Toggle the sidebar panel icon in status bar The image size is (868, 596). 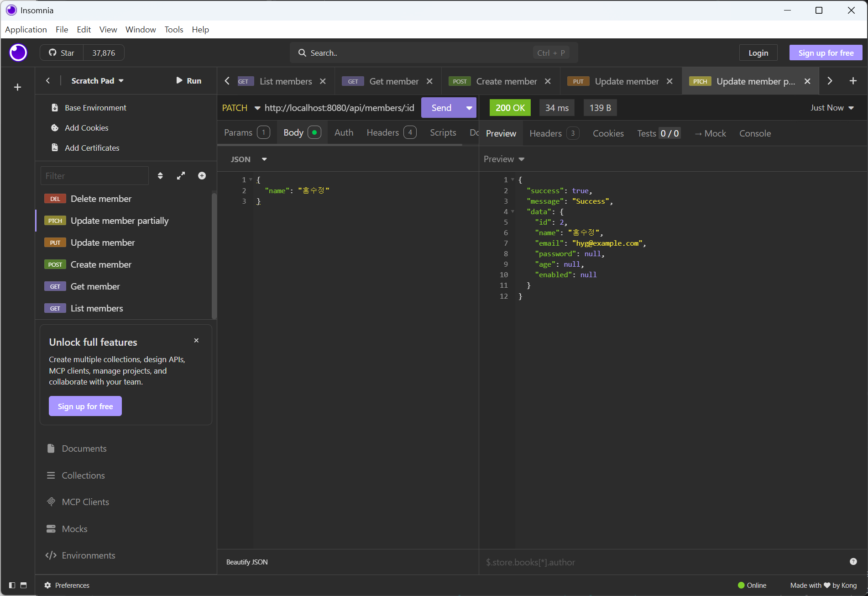point(12,585)
